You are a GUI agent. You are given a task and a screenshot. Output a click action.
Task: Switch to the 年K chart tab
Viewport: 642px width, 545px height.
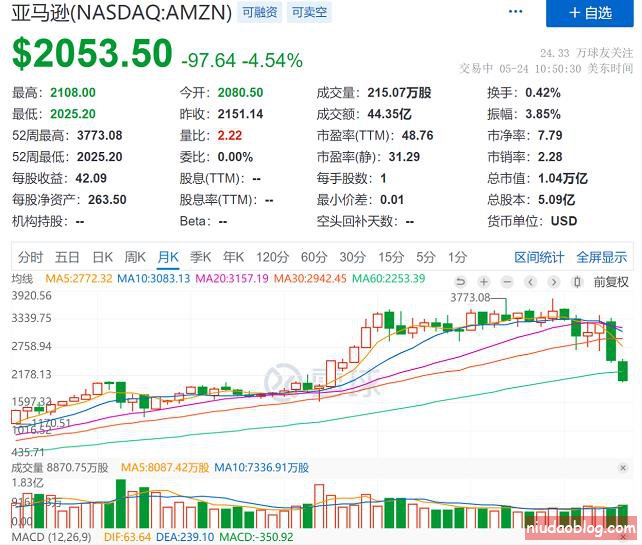[233, 257]
